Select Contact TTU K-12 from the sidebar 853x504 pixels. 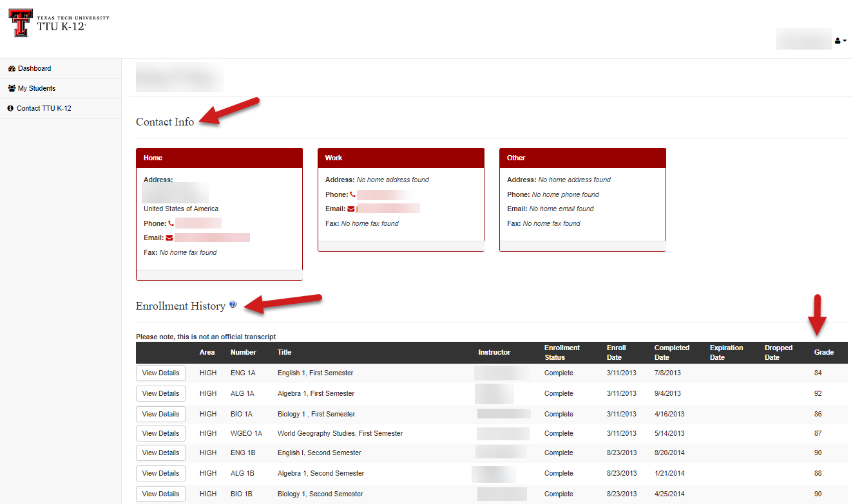39,108
